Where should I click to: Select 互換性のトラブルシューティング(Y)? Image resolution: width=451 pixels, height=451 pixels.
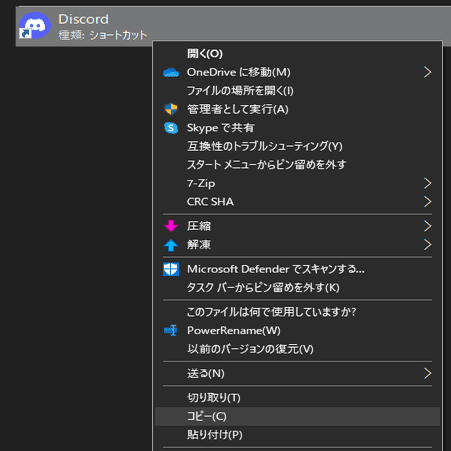297,146
